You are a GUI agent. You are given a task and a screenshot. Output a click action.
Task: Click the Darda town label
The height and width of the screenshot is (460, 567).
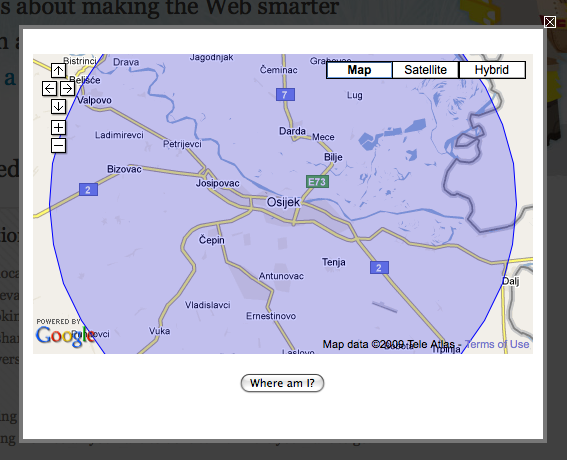292,131
